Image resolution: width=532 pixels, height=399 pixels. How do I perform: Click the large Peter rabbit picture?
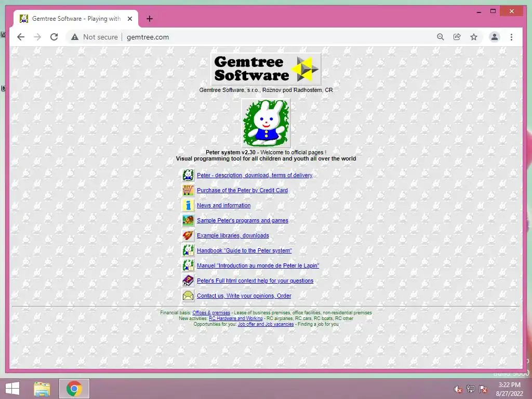point(266,123)
